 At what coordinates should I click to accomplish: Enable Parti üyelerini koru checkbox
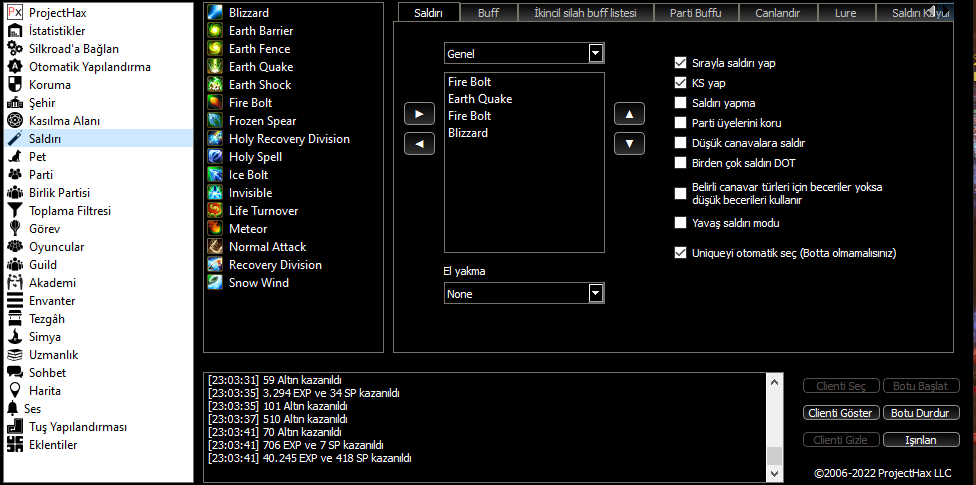[x=681, y=123]
